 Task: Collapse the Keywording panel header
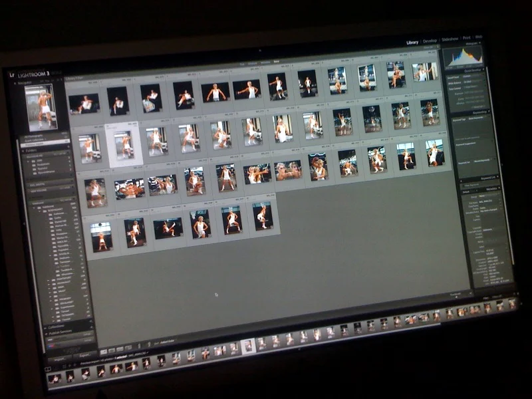[480, 114]
